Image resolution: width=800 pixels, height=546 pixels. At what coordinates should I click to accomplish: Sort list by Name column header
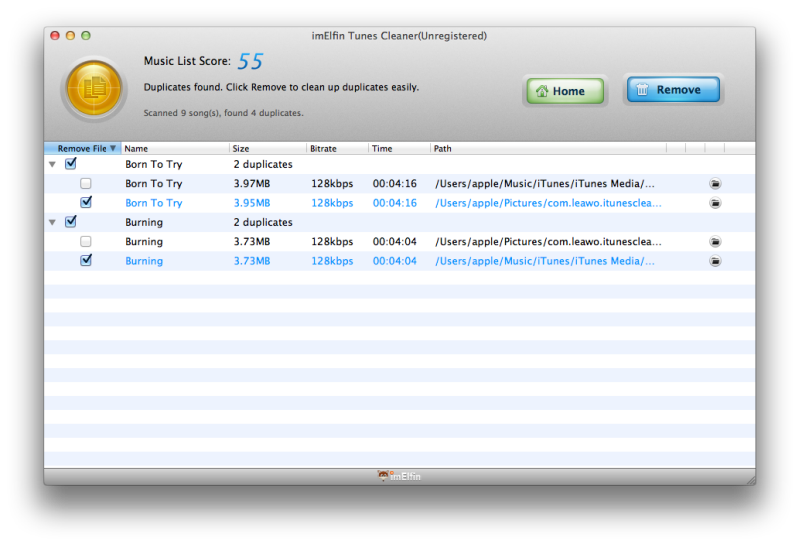point(175,148)
